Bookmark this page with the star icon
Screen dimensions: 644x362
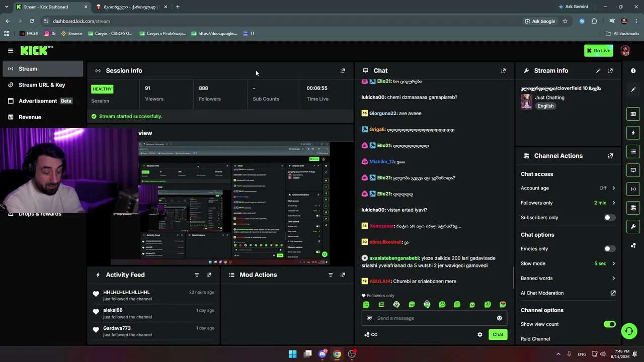pos(565,21)
